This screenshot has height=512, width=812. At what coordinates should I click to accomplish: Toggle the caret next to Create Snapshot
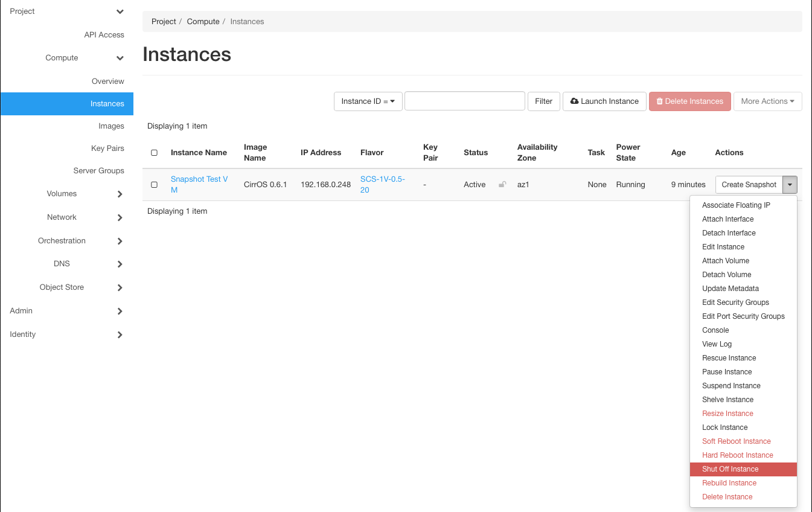tap(790, 185)
